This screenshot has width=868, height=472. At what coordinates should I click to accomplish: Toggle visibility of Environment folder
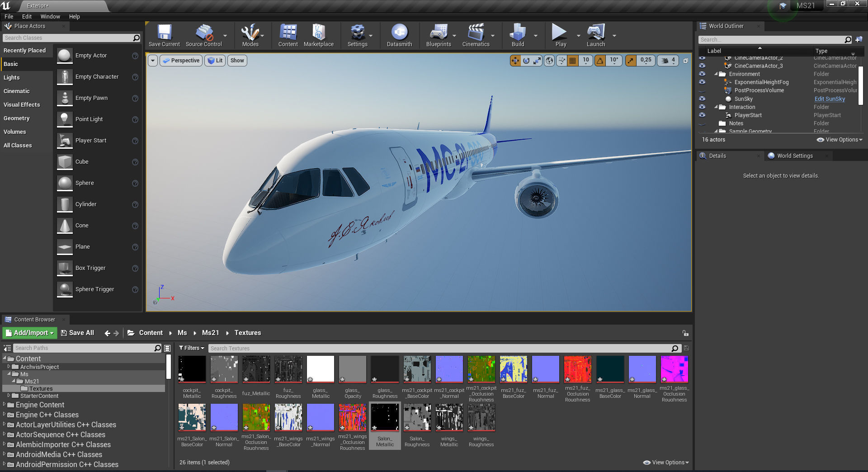coord(702,74)
